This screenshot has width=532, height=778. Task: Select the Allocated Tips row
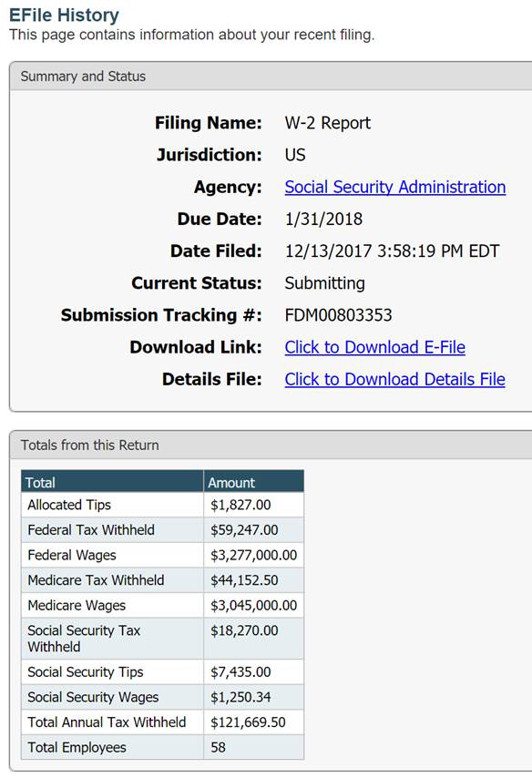coord(162,505)
